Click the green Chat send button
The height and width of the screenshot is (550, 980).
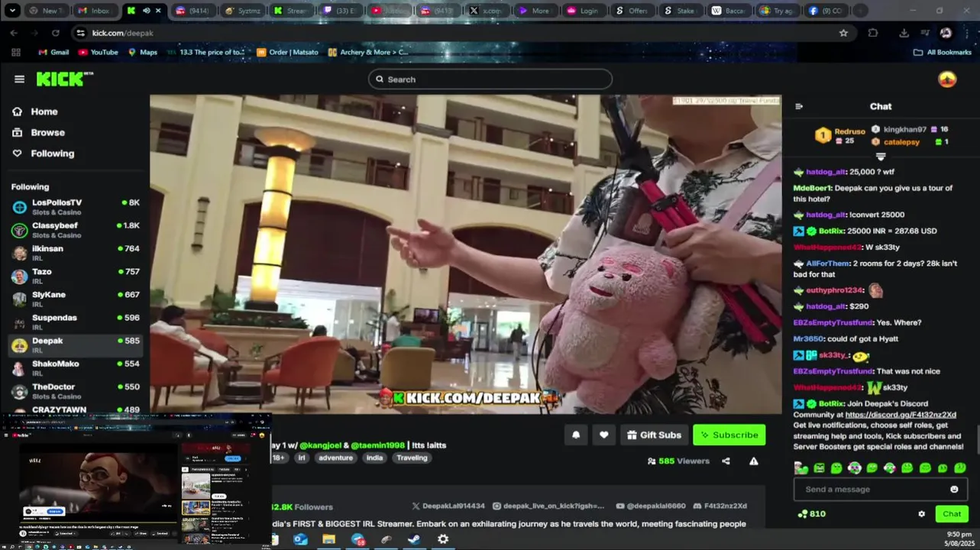pos(952,514)
